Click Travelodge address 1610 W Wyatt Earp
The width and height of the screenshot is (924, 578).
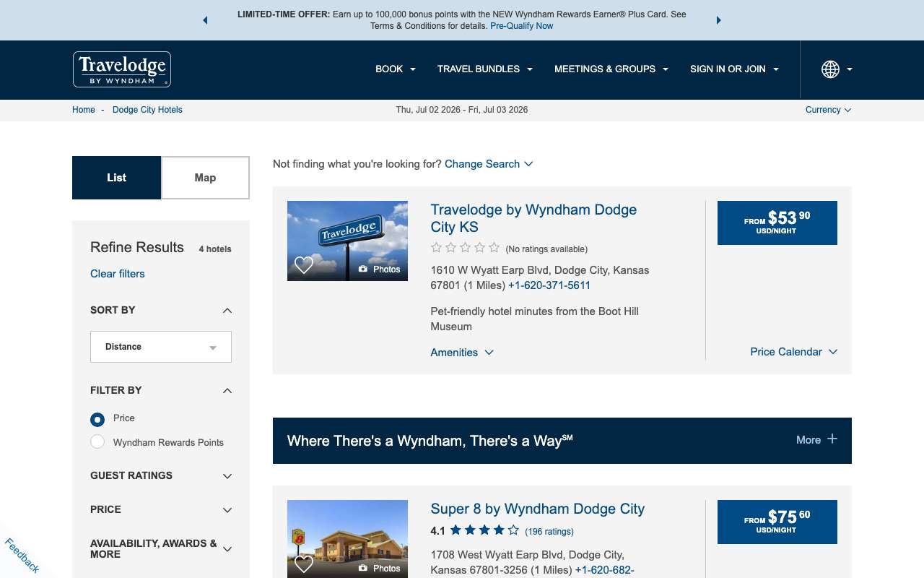click(x=540, y=277)
